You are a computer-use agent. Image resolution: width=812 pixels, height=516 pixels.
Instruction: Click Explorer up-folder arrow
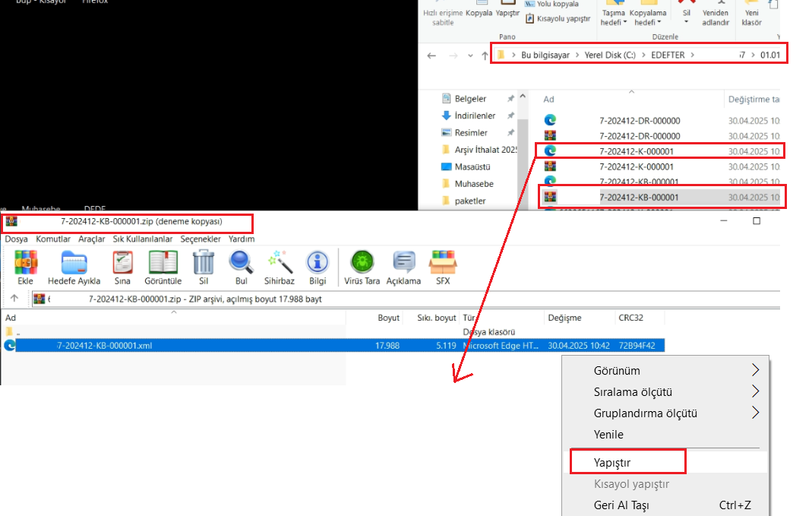tap(485, 55)
